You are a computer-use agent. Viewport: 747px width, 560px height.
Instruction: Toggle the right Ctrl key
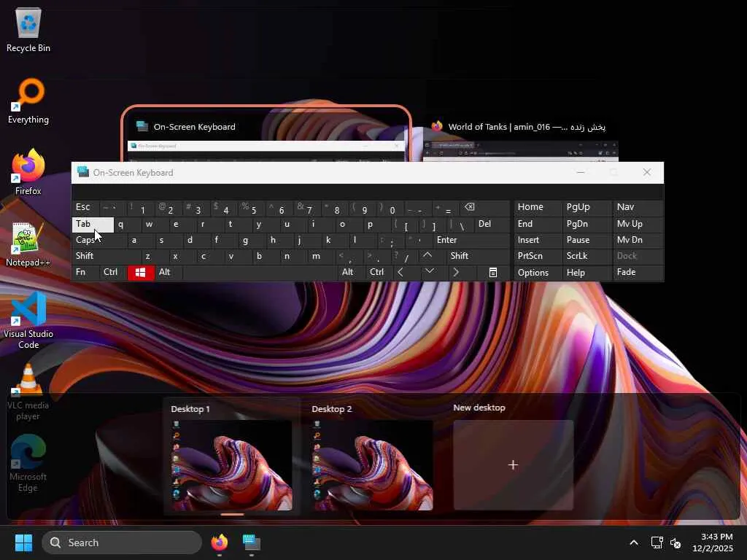(379, 273)
